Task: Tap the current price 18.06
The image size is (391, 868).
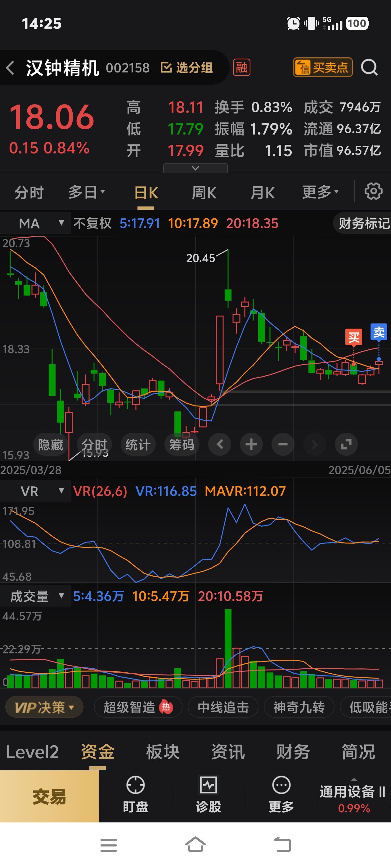Action: (x=51, y=117)
